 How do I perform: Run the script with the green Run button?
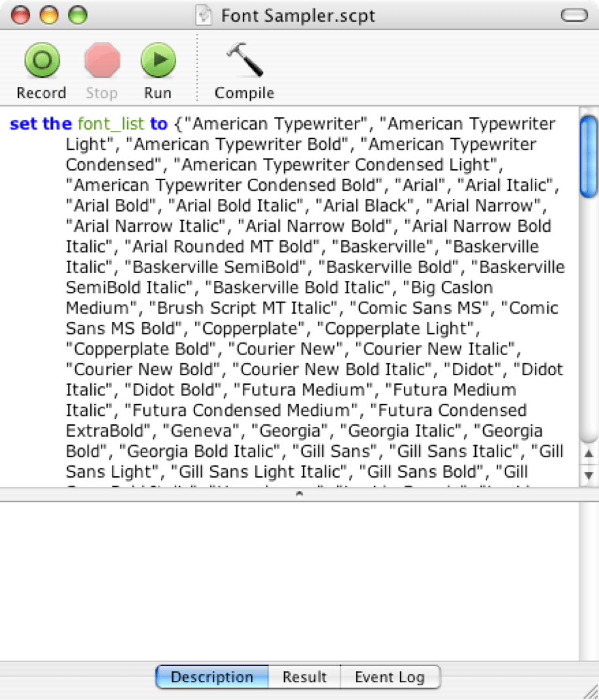point(158,60)
